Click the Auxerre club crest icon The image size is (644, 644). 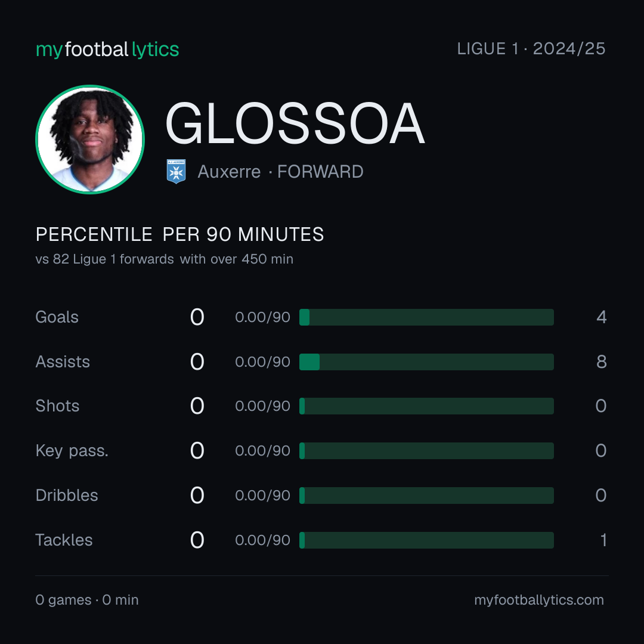click(x=176, y=171)
